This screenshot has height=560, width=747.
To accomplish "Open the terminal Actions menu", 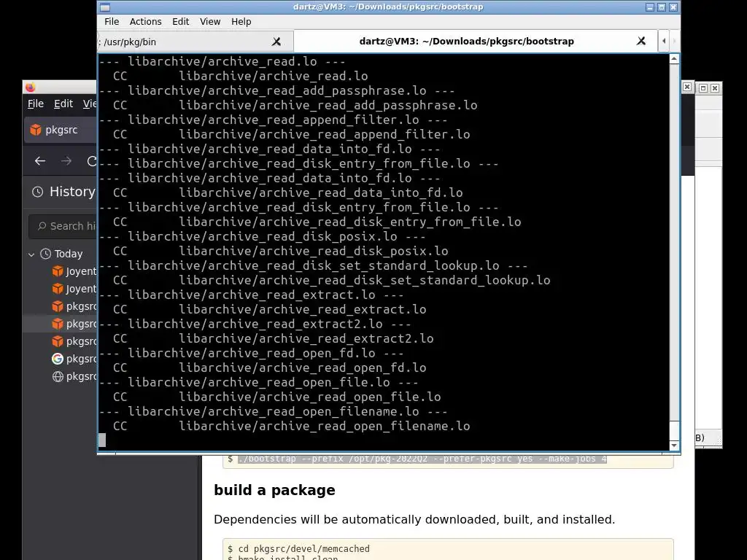I will coord(145,21).
